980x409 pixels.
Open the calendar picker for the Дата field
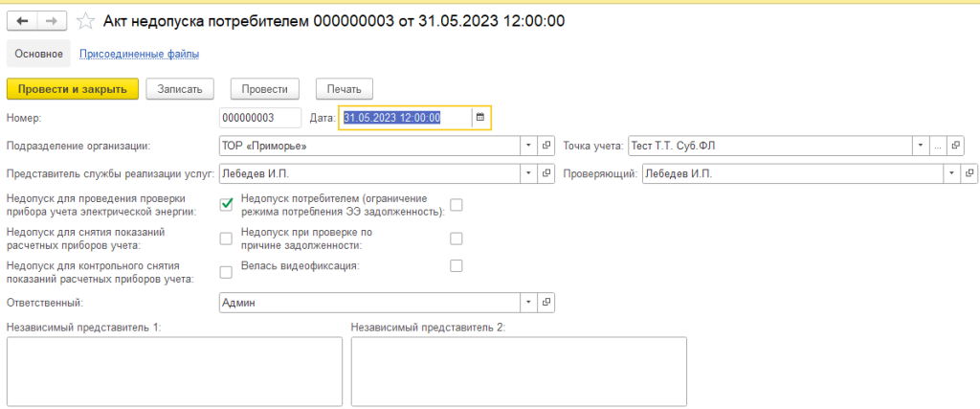(480, 118)
